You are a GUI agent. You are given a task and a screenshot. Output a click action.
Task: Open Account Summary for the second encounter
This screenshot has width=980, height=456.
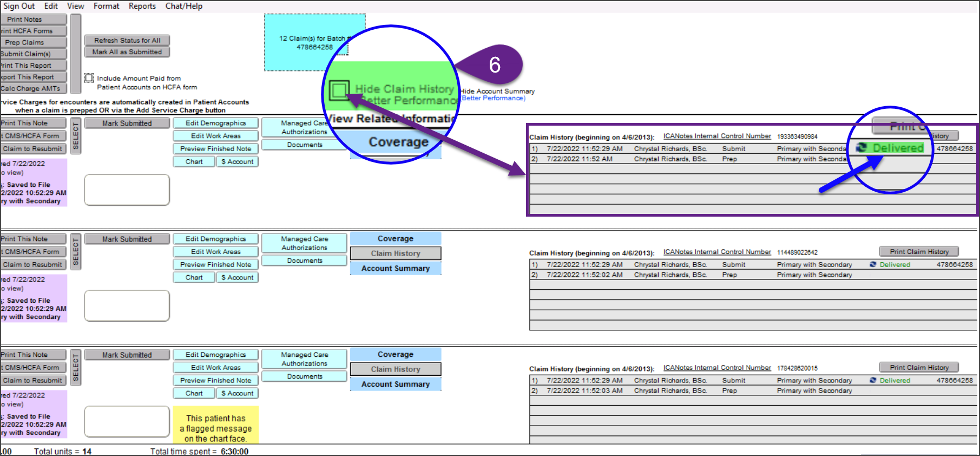pos(396,269)
